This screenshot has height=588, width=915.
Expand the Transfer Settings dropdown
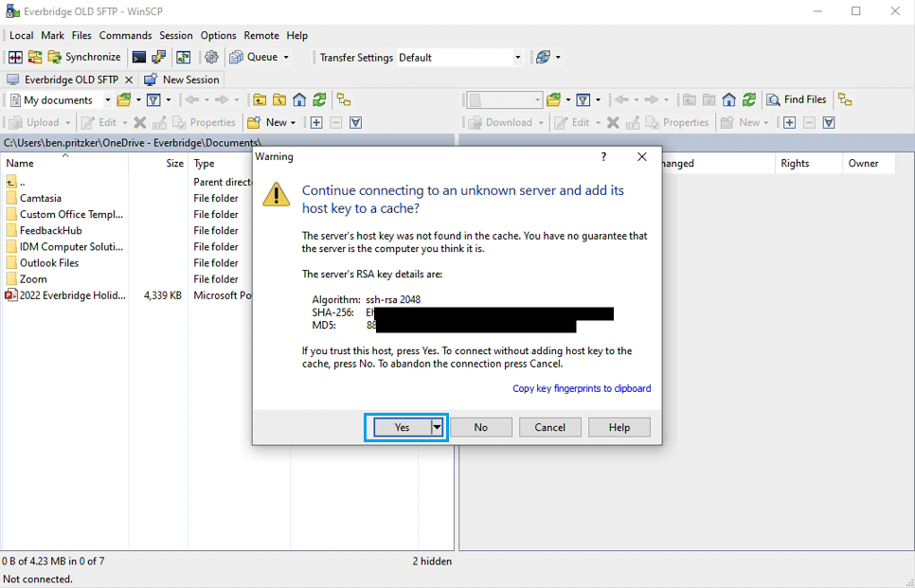pos(517,57)
